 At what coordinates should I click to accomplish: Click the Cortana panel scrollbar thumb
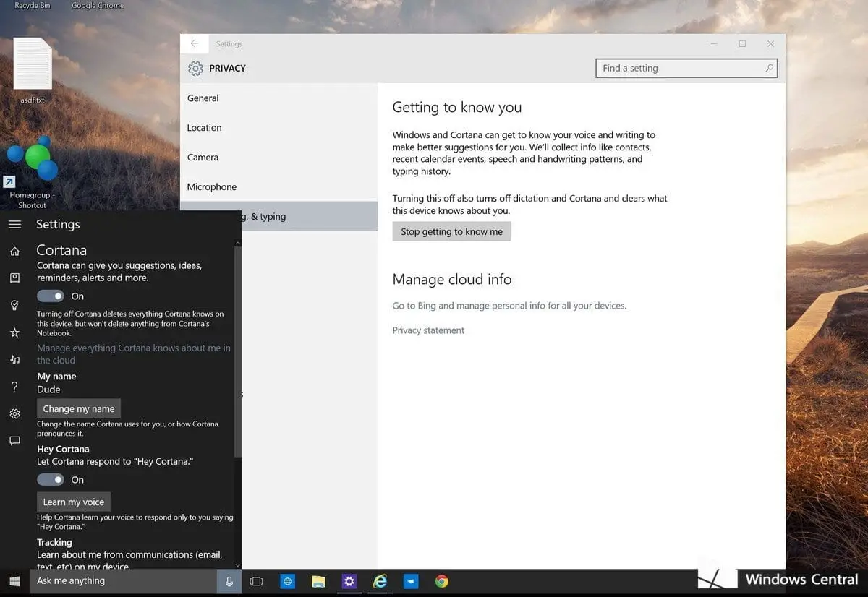237,351
